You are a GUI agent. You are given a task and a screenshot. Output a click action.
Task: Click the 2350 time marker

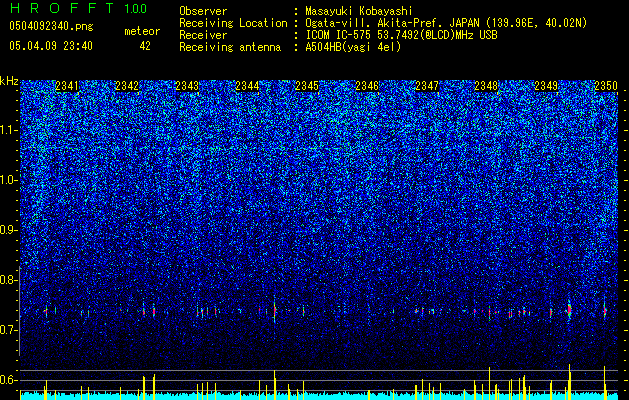pos(606,86)
